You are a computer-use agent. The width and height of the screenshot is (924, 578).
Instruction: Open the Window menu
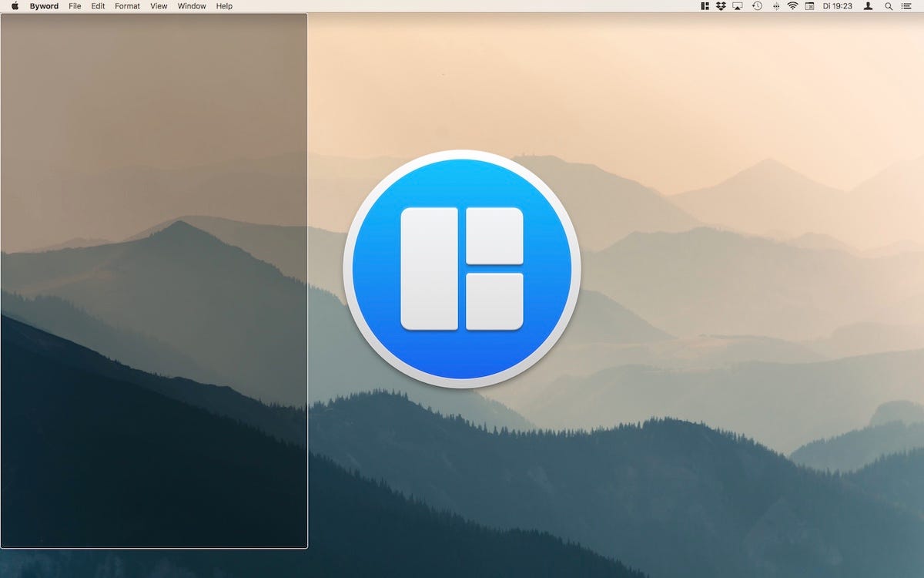click(x=192, y=6)
